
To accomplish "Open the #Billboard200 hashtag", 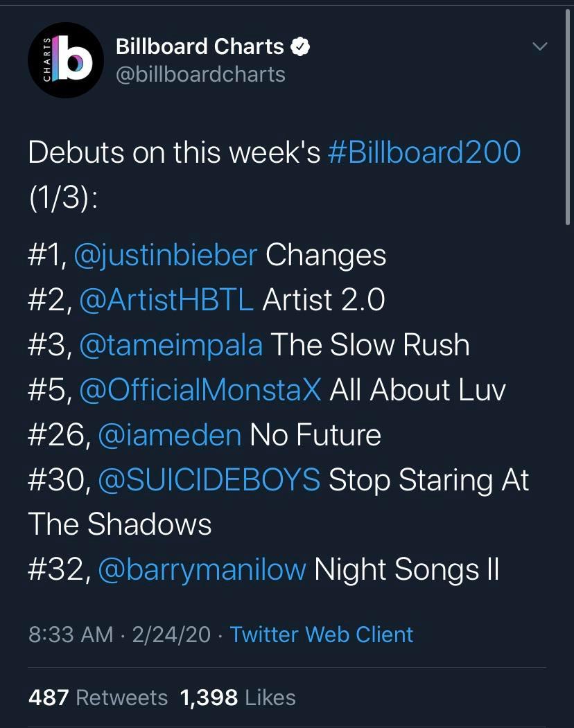I will 424,152.
